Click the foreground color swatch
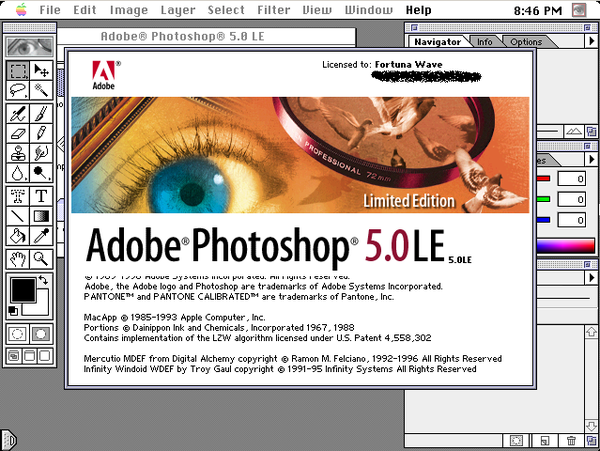This screenshot has width=600, height=451. pyautogui.click(x=23, y=290)
